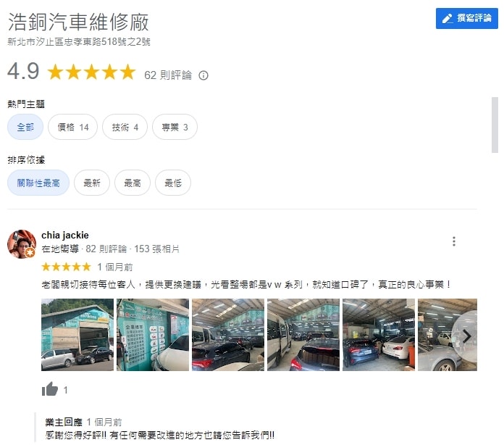The height and width of the screenshot is (445, 504).
Task: Filter reviews by 專業 3 topic
Action: pyautogui.click(x=175, y=127)
